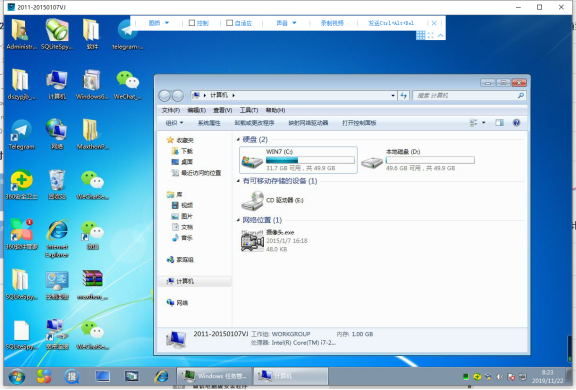This screenshot has height=390, width=576.
Task: Open the MaxthonP folder on desktop
Action: pos(91,134)
